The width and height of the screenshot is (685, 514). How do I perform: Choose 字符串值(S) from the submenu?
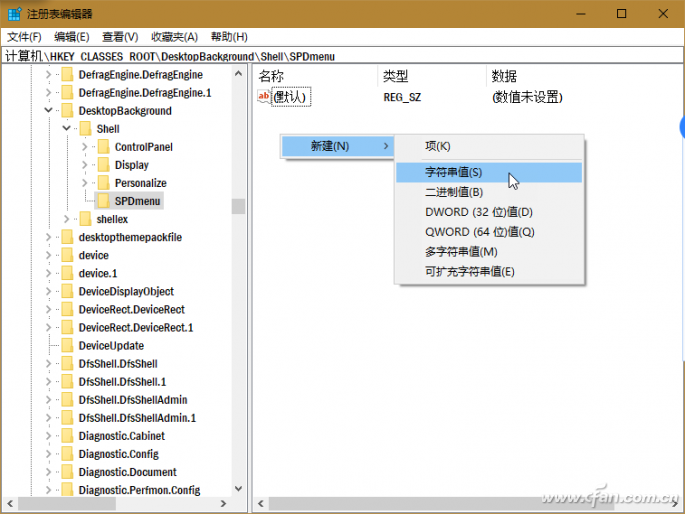click(x=489, y=172)
